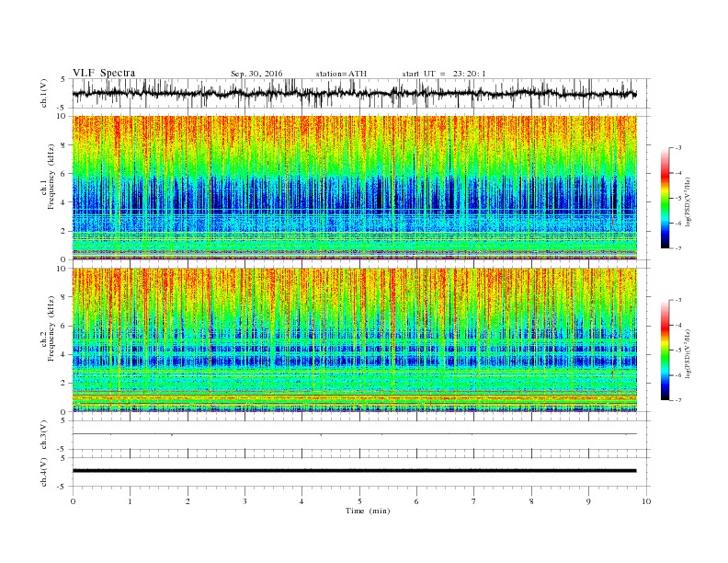
Task: Click the ch.1 color bar log(PSD) label
Action: (688, 201)
